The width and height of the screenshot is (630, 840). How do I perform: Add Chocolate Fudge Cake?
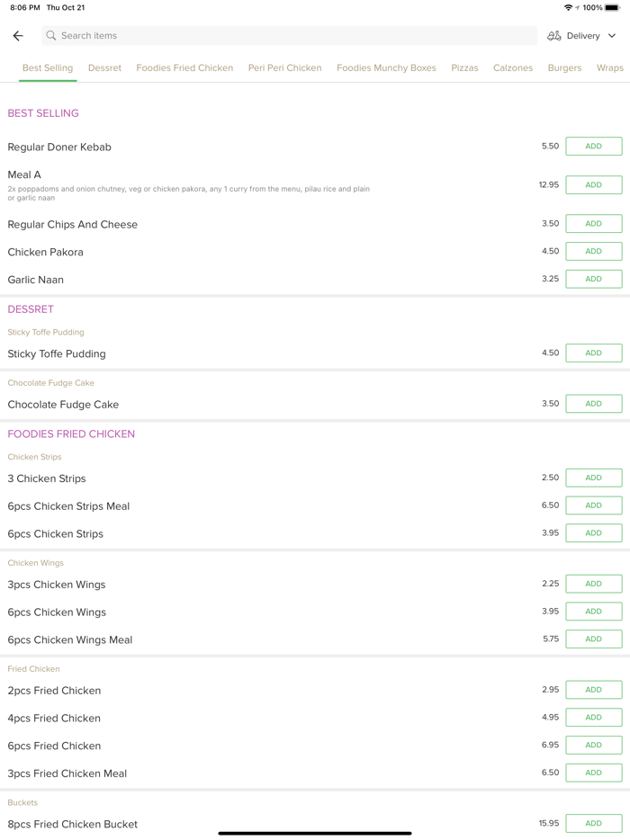point(593,404)
